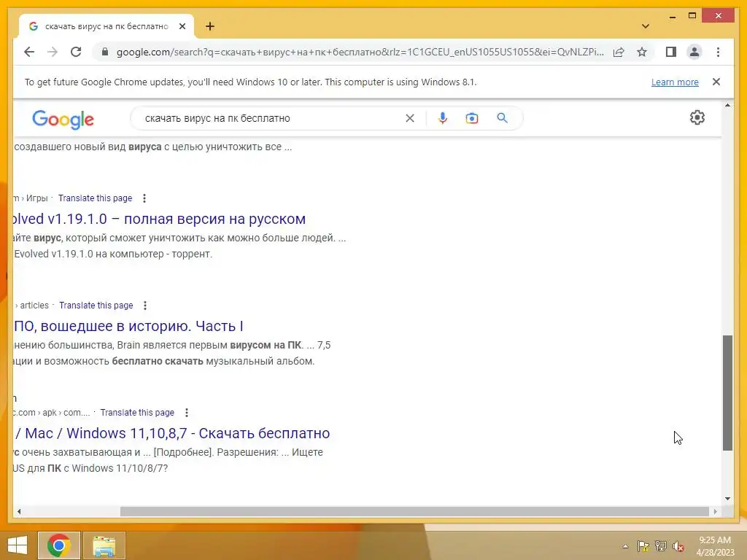Image resolution: width=747 pixels, height=560 pixels.
Task: Open the muted volume tray icon
Action: click(678, 546)
